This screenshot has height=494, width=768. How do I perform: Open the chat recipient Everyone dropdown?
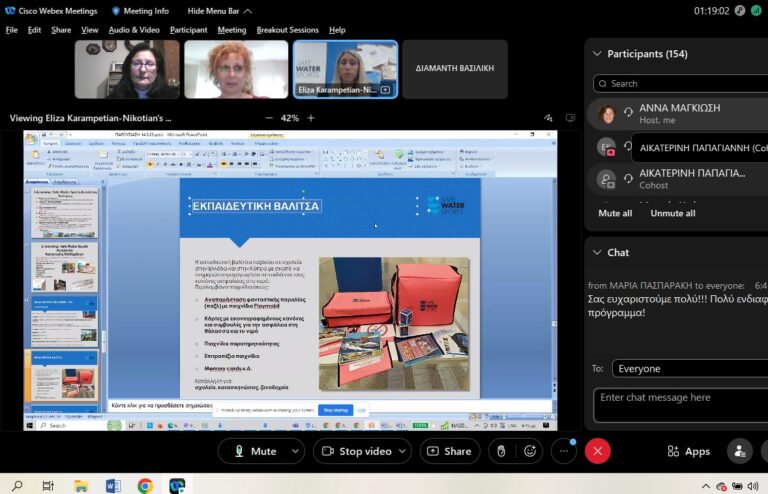coord(688,368)
